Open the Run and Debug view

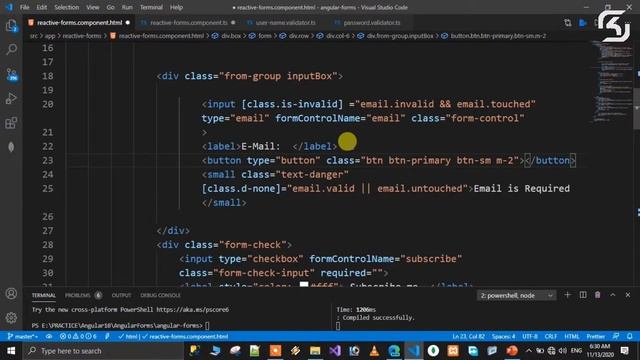pos(11,98)
